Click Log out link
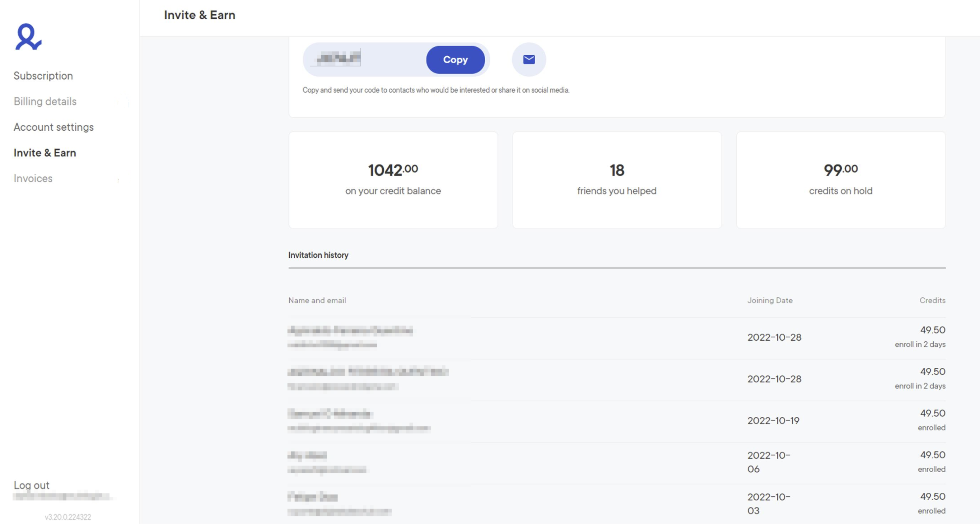Viewport: 980px width, 524px height. [x=32, y=485]
